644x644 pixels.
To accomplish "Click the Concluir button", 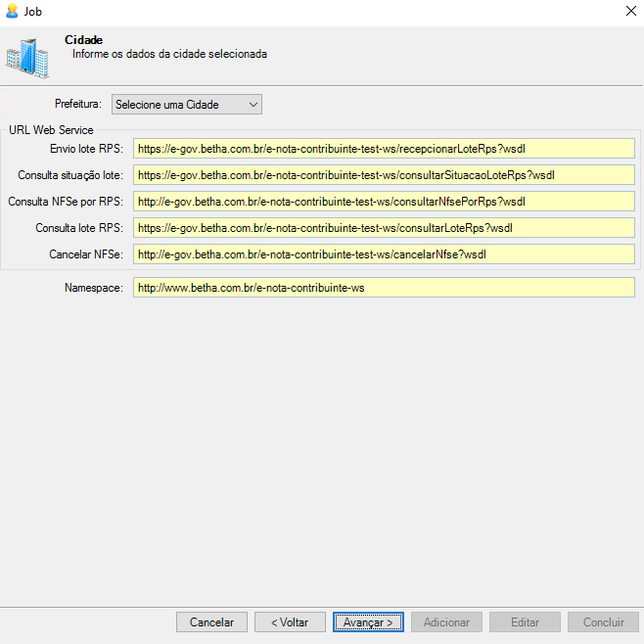I will click(603, 622).
